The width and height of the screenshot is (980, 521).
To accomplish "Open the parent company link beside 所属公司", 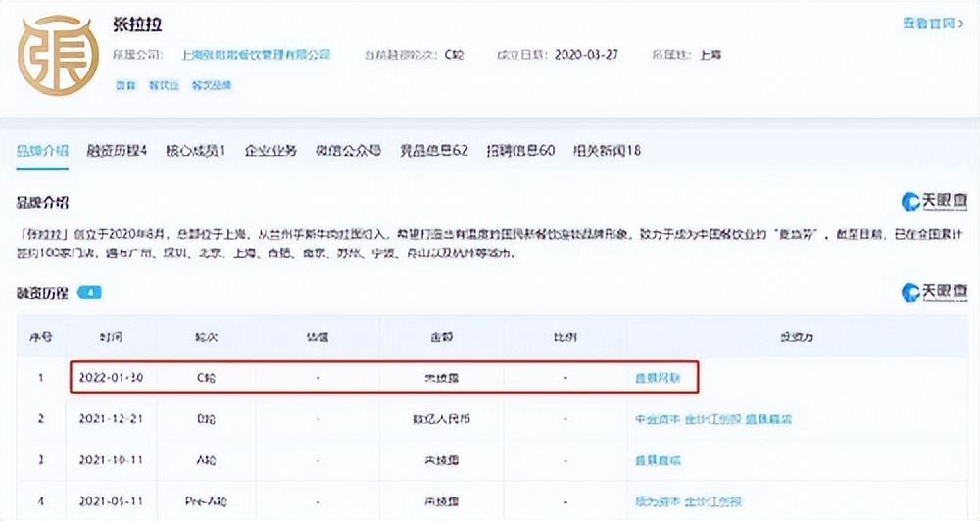I will click(256, 55).
